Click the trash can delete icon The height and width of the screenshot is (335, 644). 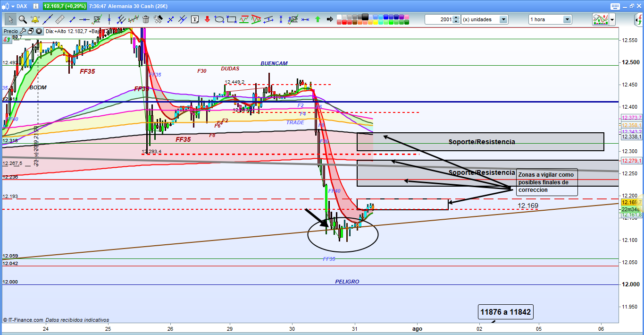(146, 19)
